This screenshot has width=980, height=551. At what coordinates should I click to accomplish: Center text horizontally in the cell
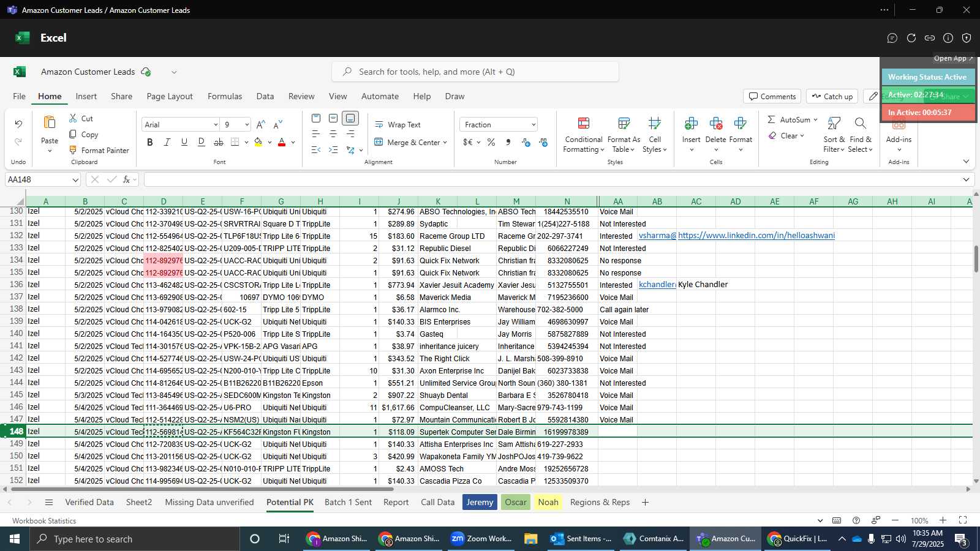pyautogui.click(x=333, y=134)
